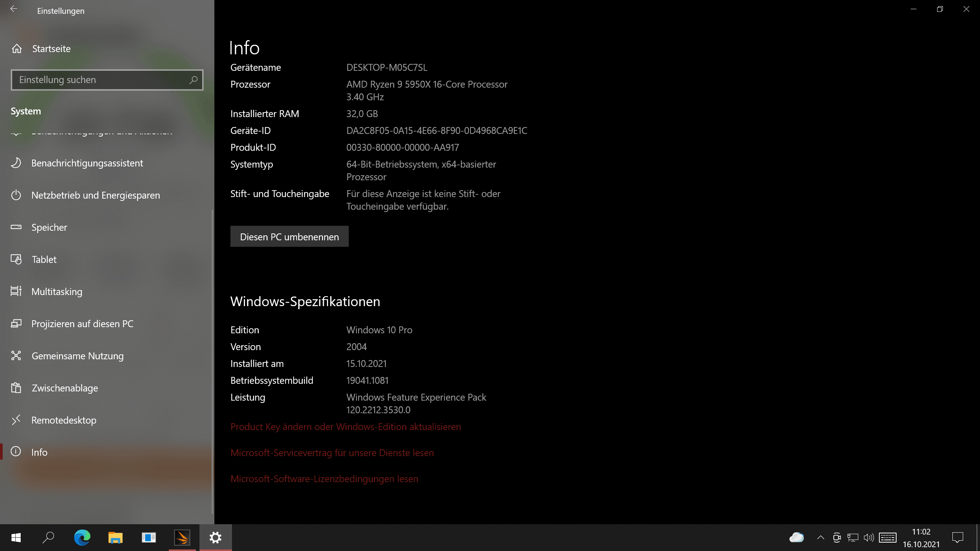Screen dimensions: 980x551
Task: Click the sidebar scrollbar thumb
Action: 212,362
